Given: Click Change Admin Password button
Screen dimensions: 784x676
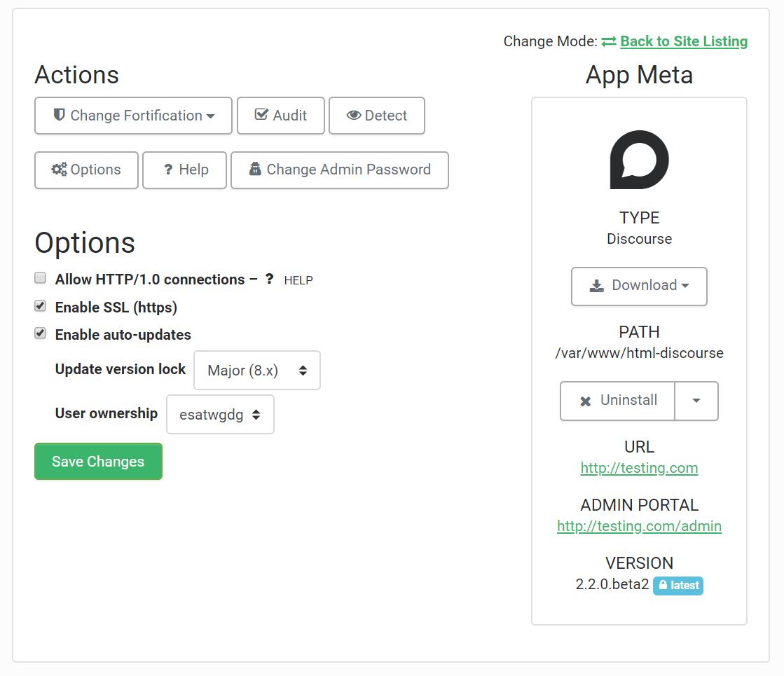Looking at the screenshot, I should tap(340, 170).
